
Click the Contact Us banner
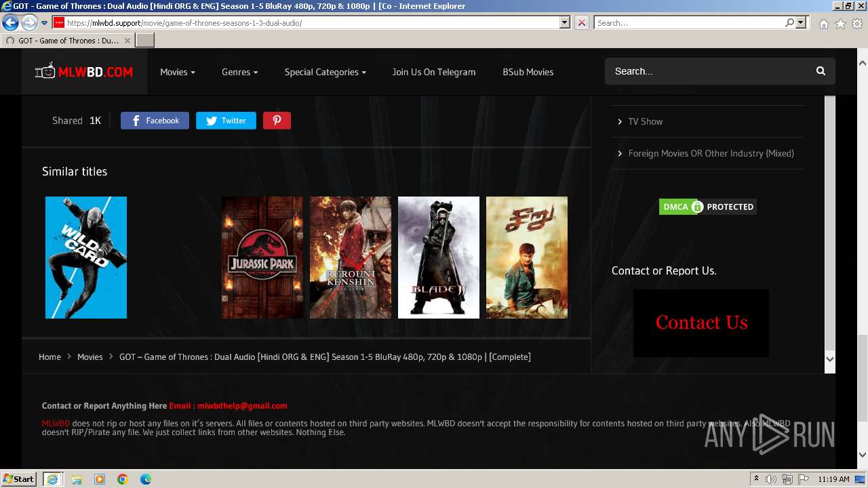(x=701, y=323)
